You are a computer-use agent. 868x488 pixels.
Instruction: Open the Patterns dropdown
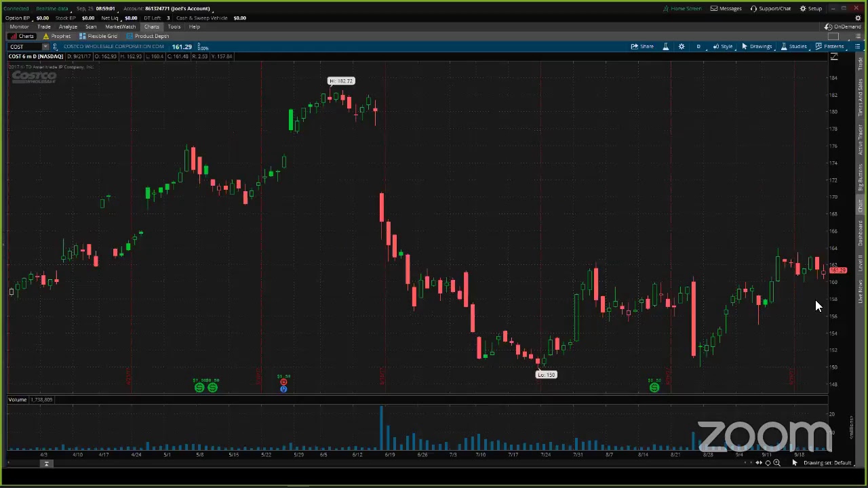click(x=829, y=47)
